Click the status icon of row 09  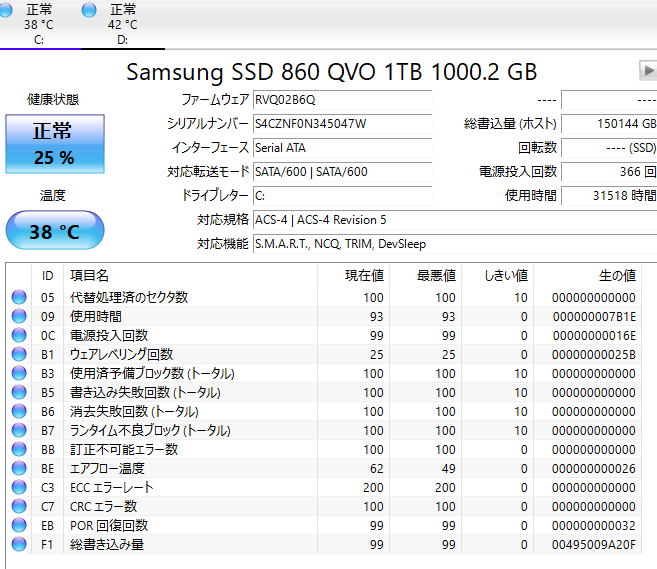(x=19, y=316)
